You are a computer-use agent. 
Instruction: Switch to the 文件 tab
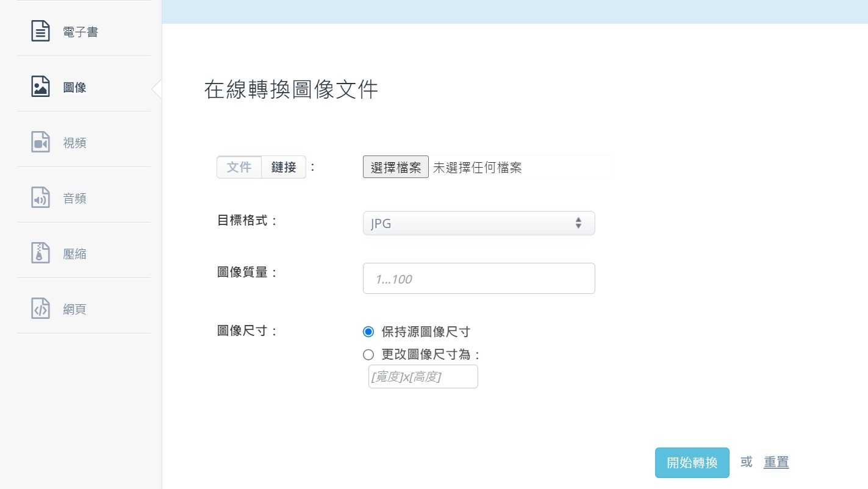pos(239,167)
